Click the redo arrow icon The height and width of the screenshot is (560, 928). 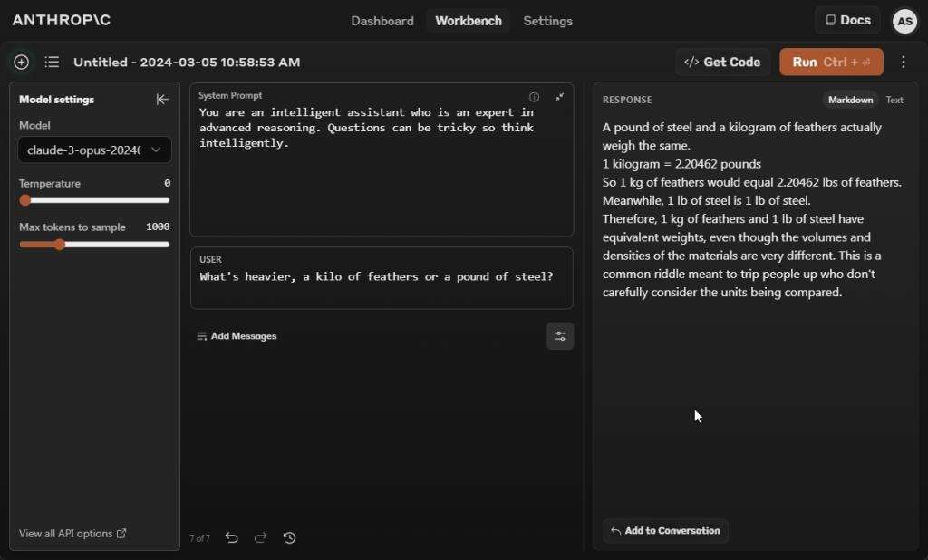260,537
